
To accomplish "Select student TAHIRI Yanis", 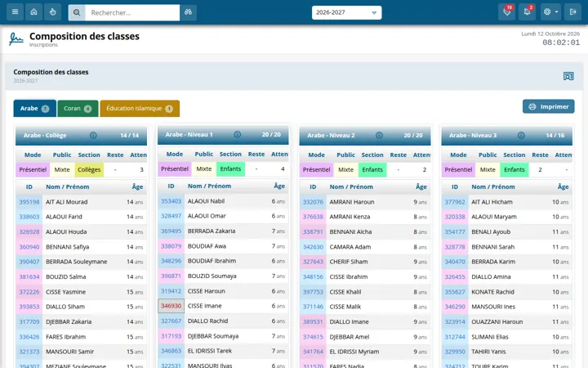I will tap(488, 352).
